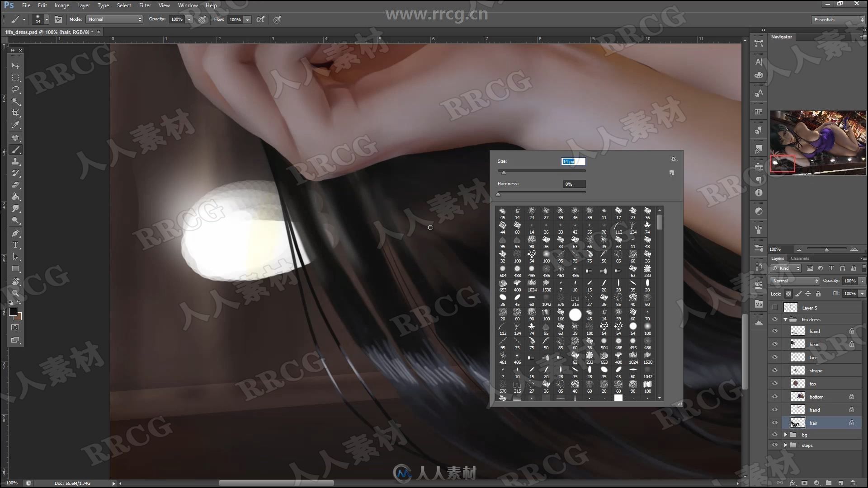Image resolution: width=868 pixels, height=488 pixels.
Task: Hide the strape layer
Action: pos(775,371)
